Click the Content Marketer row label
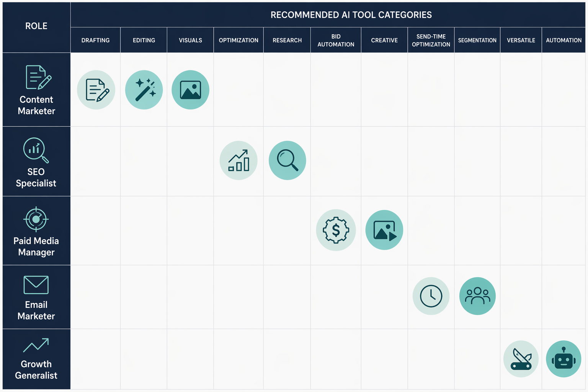588x392 pixels. [x=36, y=105]
